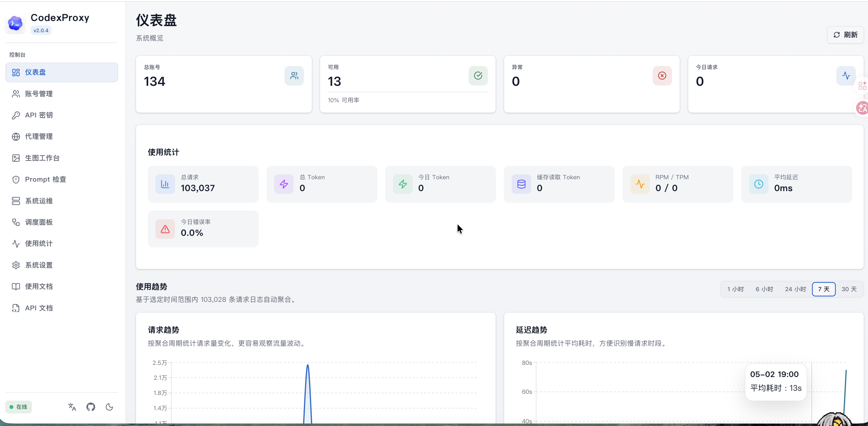Select the 30 天 time range
The width and height of the screenshot is (868, 426).
[x=849, y=289]
